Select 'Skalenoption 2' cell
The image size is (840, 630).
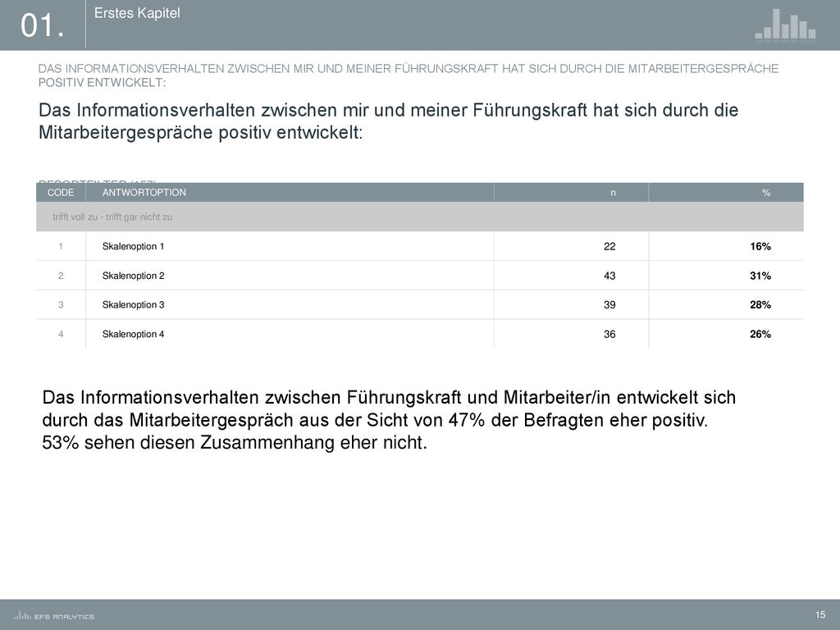pyautogui.click(x=133, y=276)
